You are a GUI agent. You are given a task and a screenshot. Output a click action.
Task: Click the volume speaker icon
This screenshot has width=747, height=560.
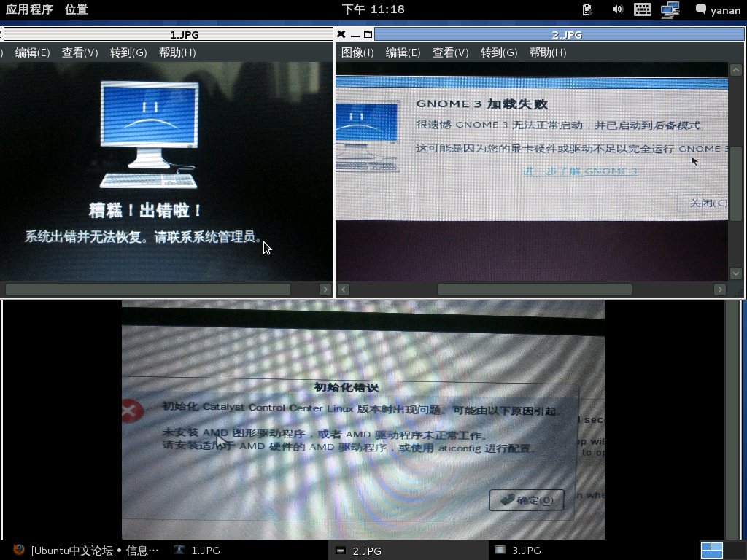617,9
